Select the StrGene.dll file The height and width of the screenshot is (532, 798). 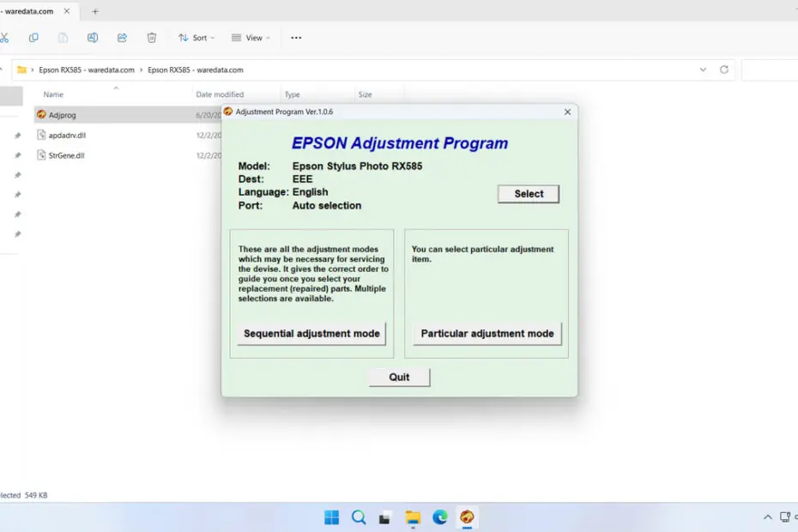pyautogui.click(x=66, y=155)
